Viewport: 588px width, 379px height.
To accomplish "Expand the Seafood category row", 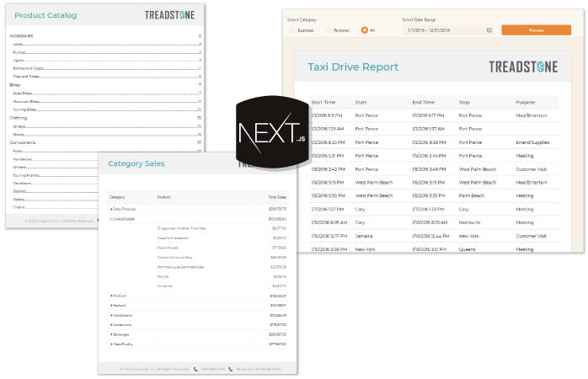I will [x=111, y=306].
